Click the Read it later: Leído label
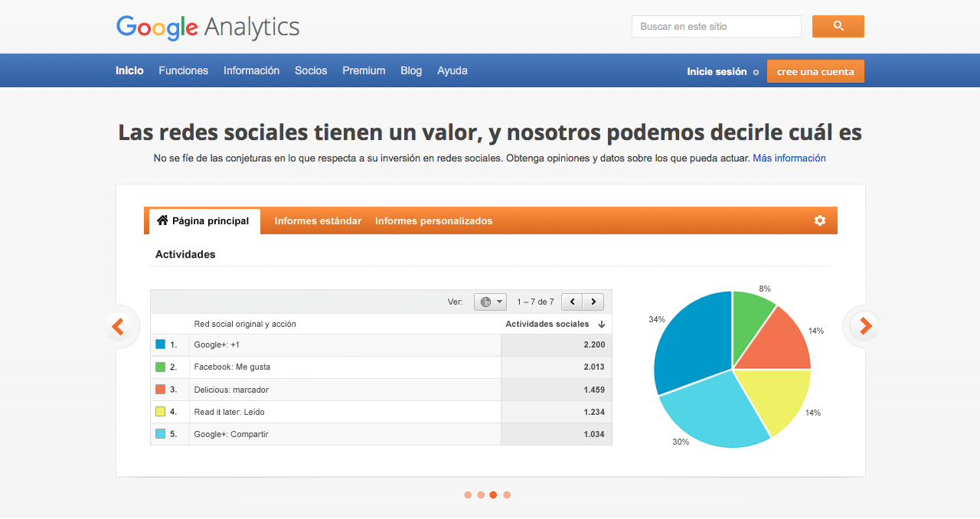Viewport: 980px width, 519px height. click(229, 412)
